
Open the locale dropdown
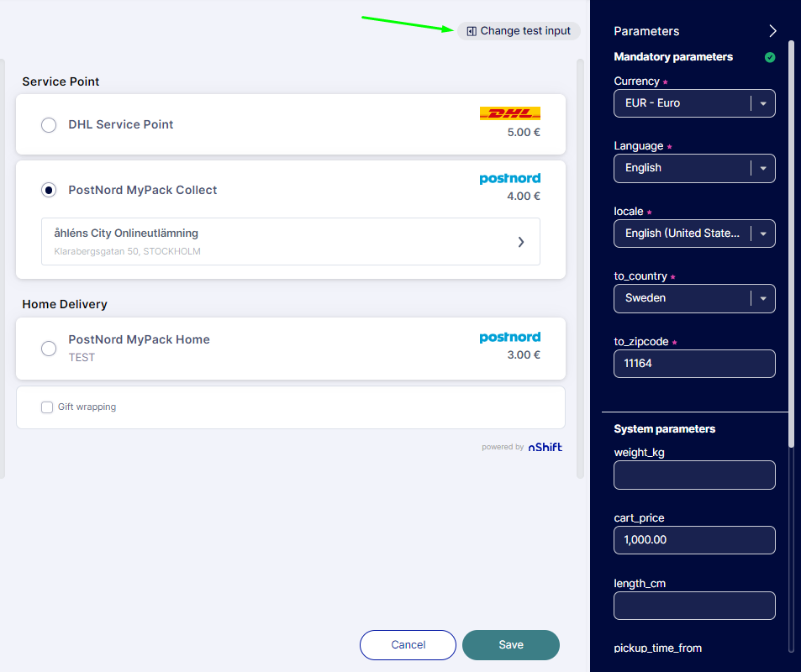762,234
